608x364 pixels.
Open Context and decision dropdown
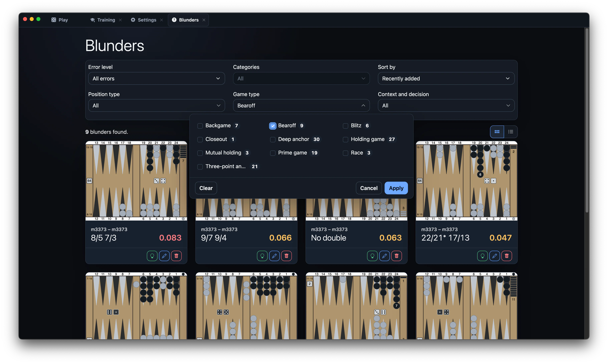click(446, 105)
